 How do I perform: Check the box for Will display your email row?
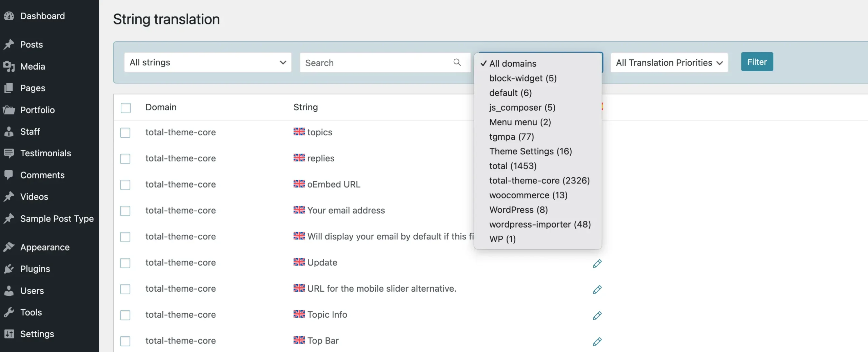tap(125, 237)
